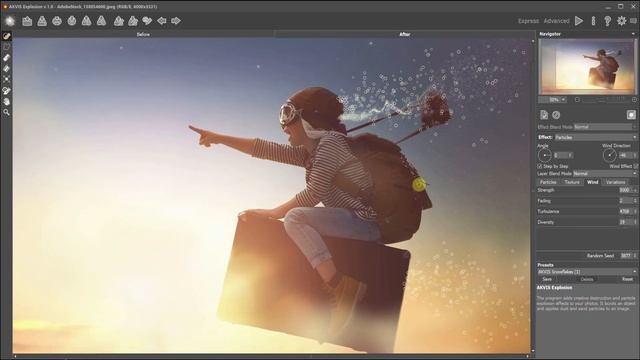Select the Hand tool
The width and height of the screenshot is (640, 360).
point(7,101)
